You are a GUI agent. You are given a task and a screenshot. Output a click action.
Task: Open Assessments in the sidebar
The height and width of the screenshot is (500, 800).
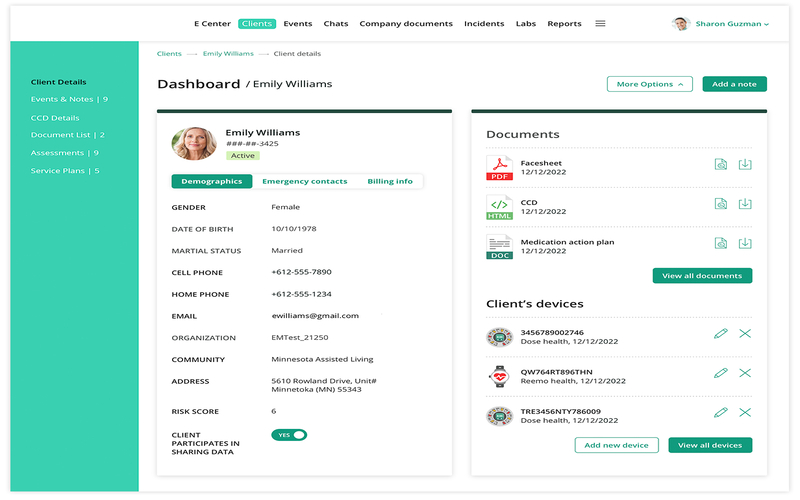[x=64, y=153]
